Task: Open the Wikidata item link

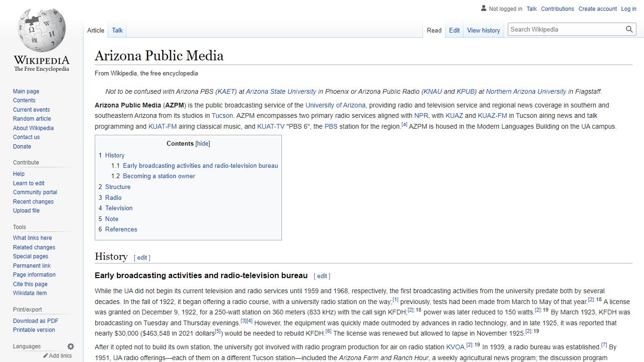Action: coord(30,293)
